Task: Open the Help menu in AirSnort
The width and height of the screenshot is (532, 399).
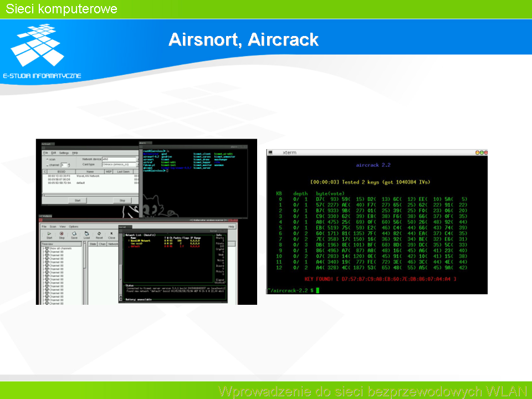Action: 75,153
